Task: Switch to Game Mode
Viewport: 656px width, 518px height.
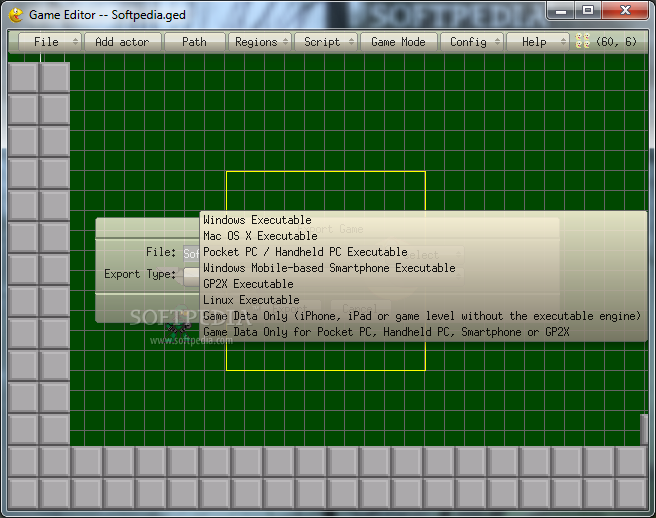Action: tap(398, 42)
